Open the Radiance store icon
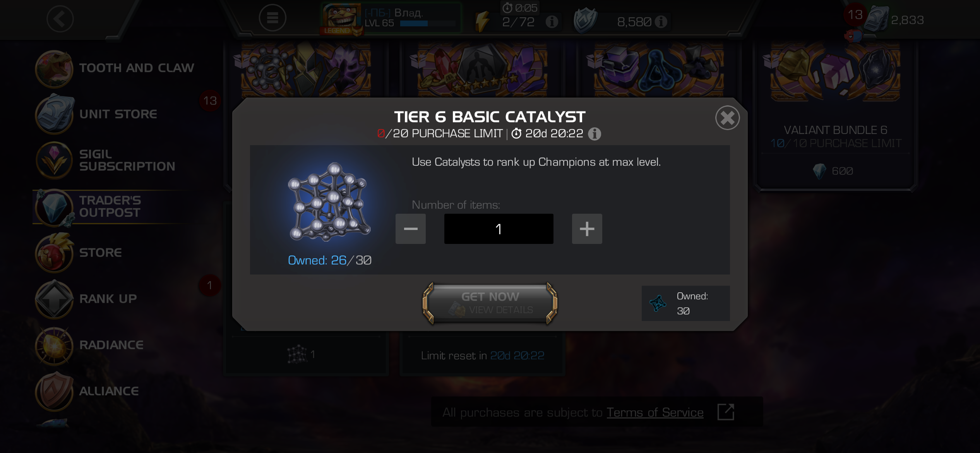The image size is (980, 453). pyautogui.click(x=54, y=345)
